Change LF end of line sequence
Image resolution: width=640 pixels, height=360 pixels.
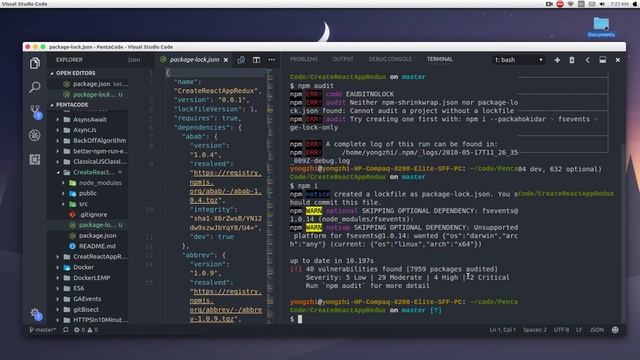pyautogui.click(x=579, y=330)
